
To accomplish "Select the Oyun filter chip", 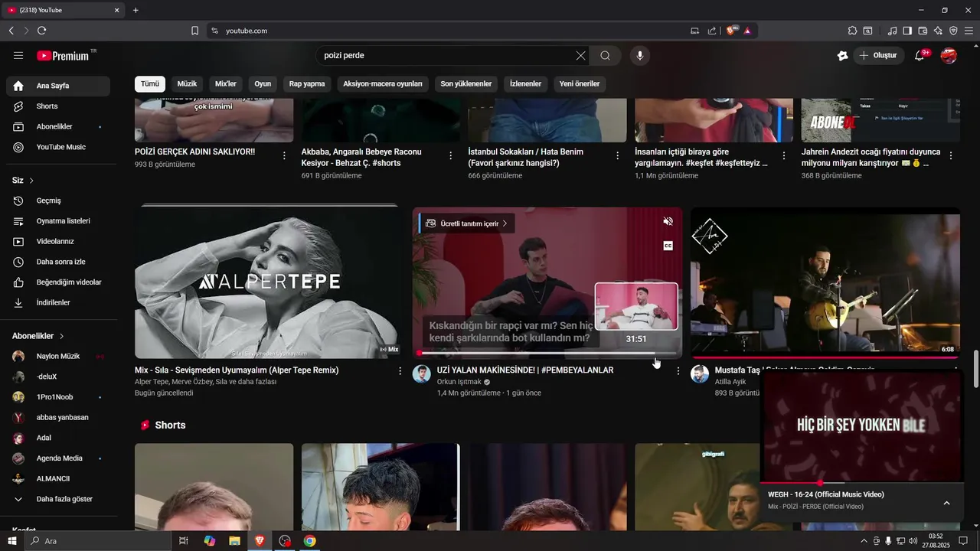I will point(263,83).
